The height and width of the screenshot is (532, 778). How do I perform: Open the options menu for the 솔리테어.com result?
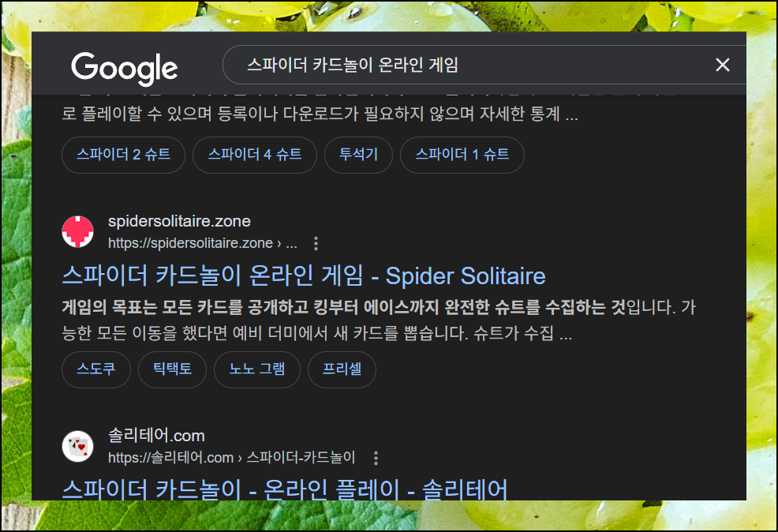click(x=376, y=458)
